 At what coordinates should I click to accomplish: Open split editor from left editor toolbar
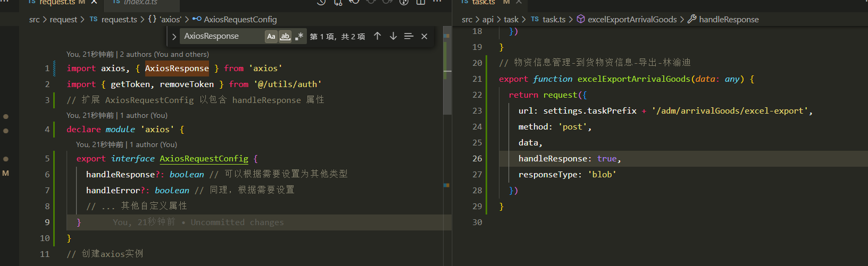click(x=421, y=2)
